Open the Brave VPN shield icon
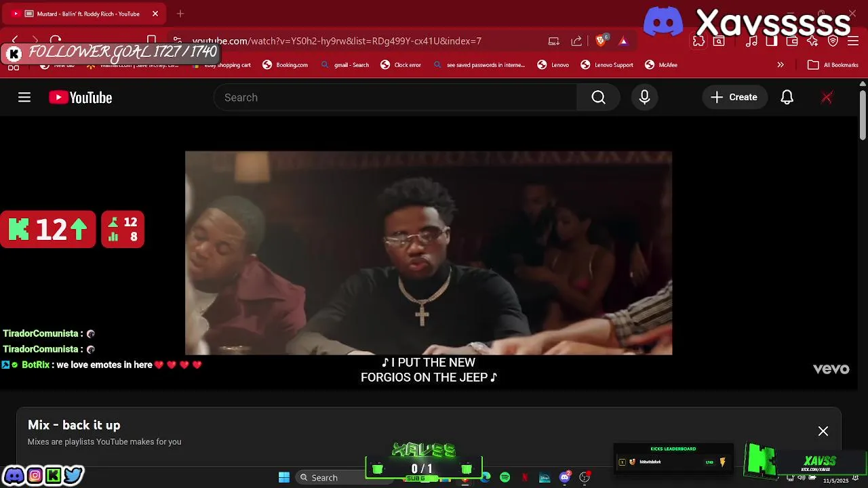Viewport: 868px width, 488px height. coord(833,41)
